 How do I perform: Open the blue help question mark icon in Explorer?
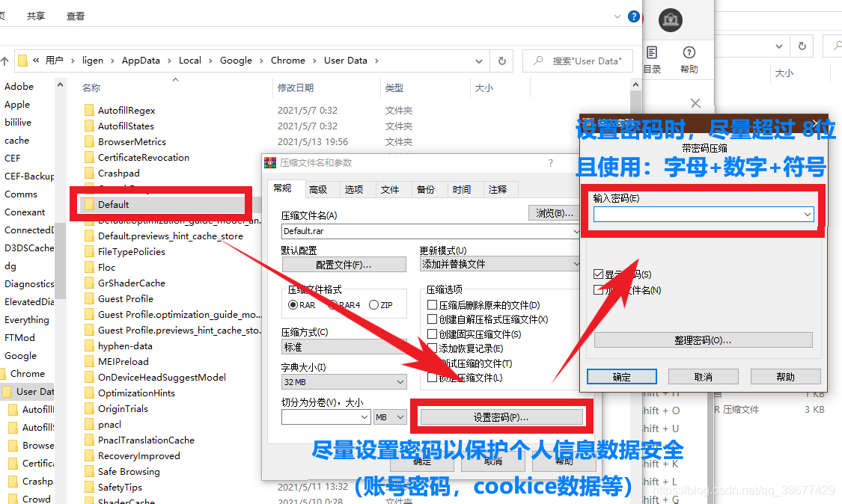(634, 16)
